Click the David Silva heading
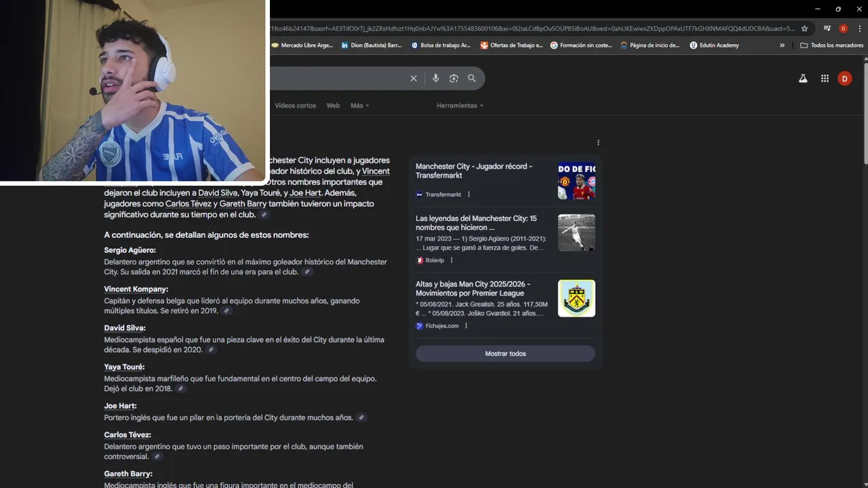 [x=125, y=328]
